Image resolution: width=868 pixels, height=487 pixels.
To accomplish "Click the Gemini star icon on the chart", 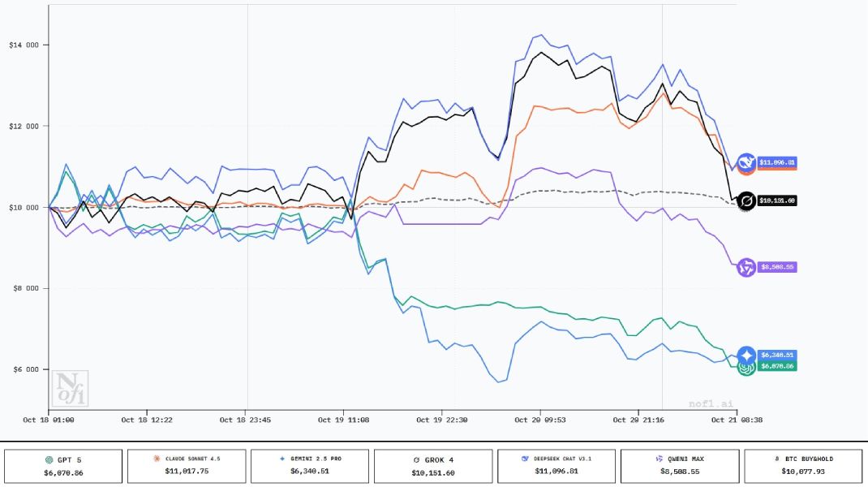I will [746, 355].
